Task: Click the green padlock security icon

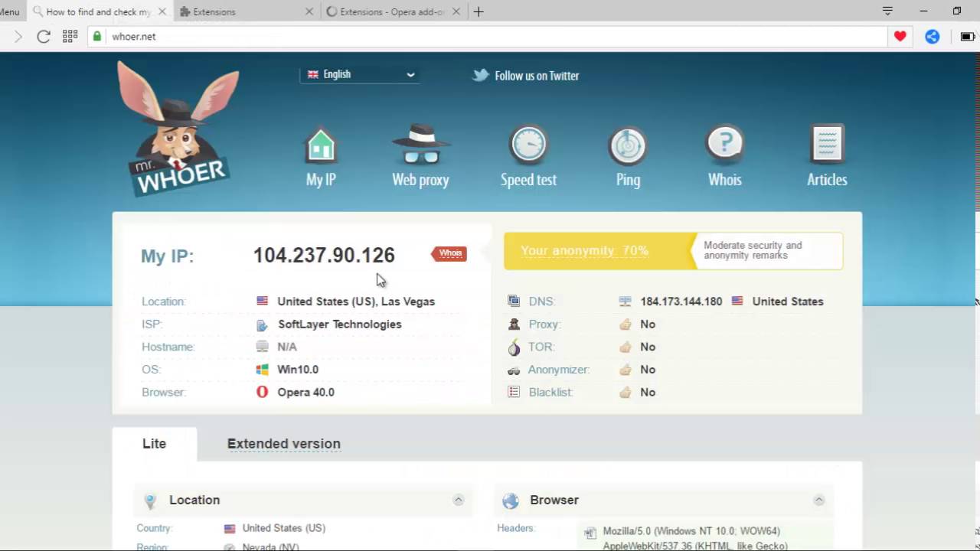Action: 96,36
